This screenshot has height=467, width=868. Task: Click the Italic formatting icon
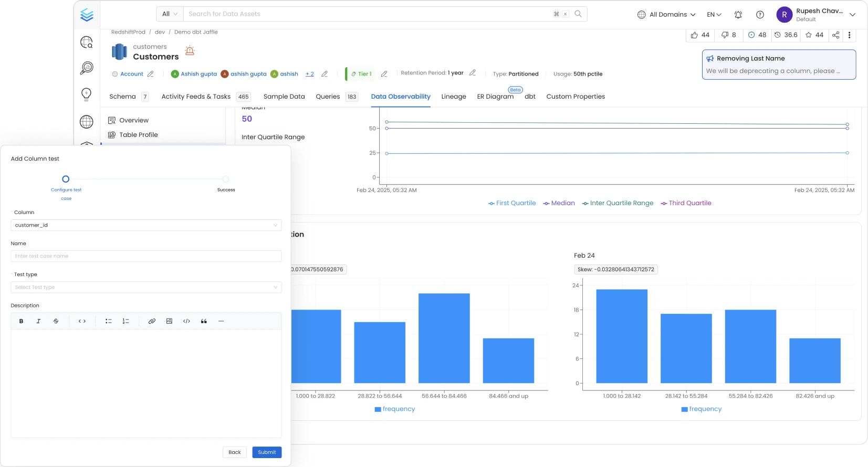coord(38,321)
